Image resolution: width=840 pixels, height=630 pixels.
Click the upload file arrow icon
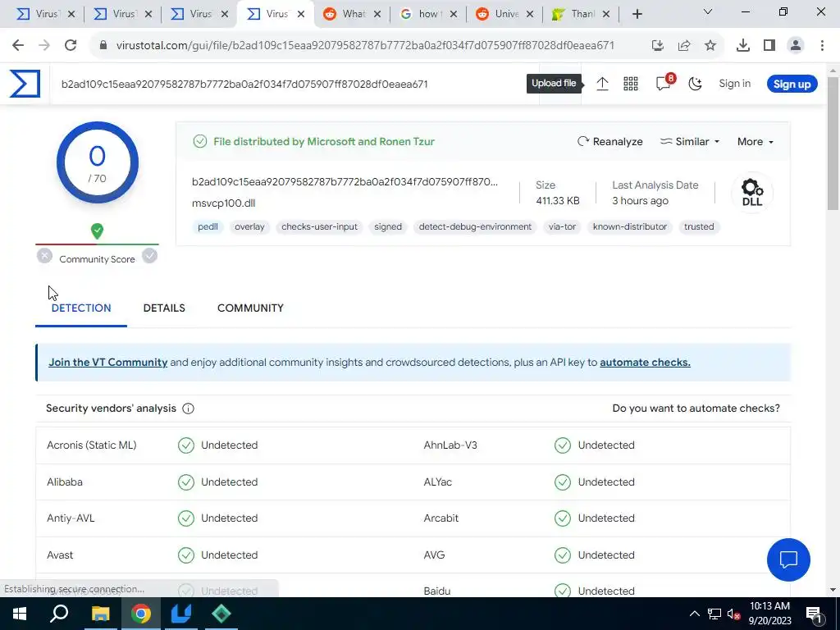coord(602,84)
